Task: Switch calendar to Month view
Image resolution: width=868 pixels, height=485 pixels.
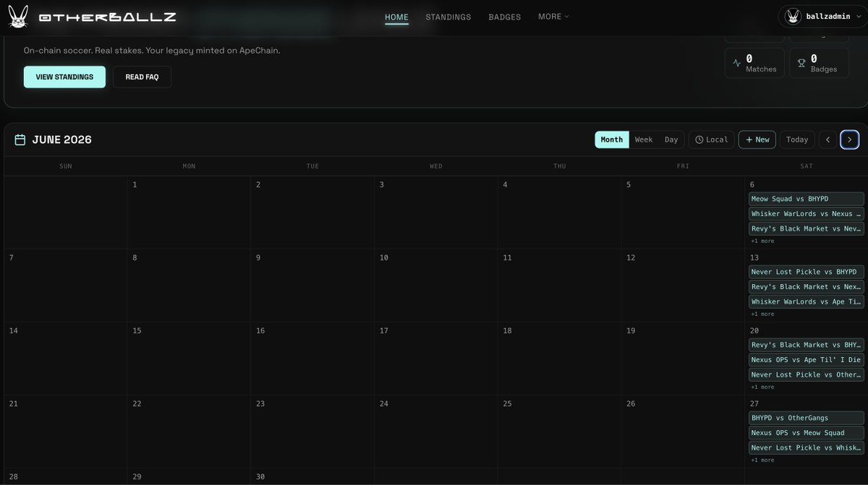Action: 612,140
